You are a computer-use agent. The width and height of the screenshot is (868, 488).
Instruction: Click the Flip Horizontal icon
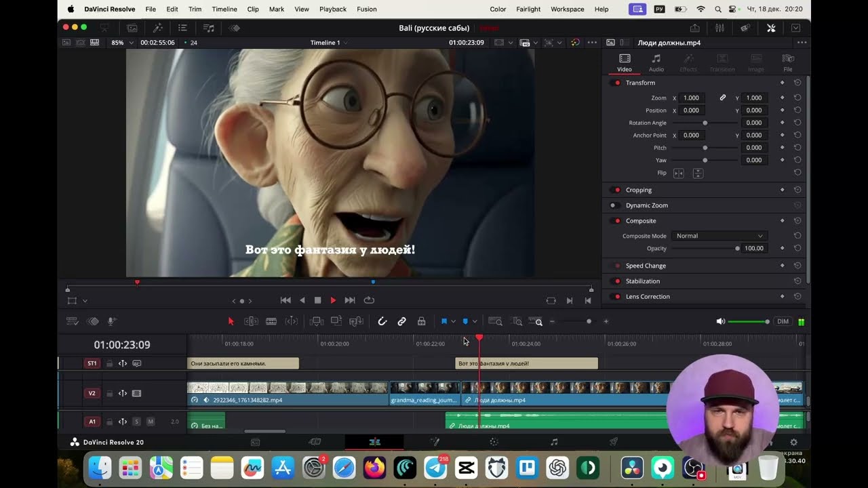coord(679,174)
